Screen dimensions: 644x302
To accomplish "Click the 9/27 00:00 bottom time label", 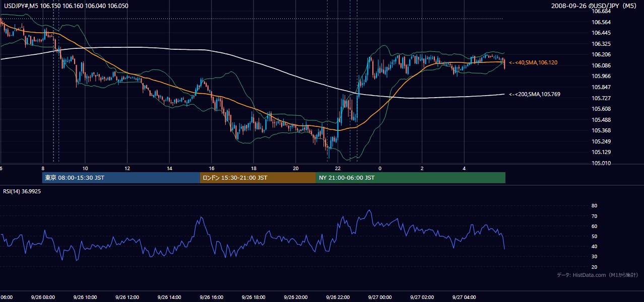I will point(379,297).
